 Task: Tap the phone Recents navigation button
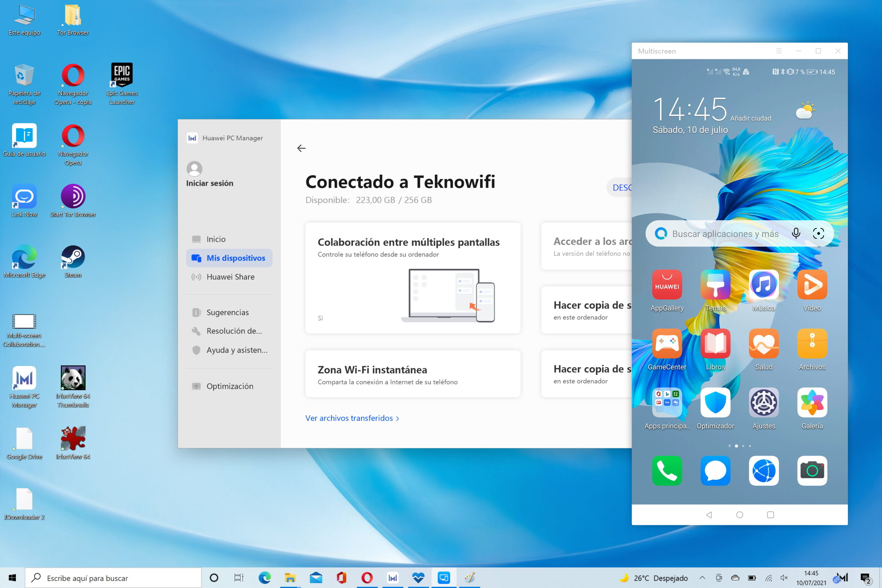click(770, 515)
